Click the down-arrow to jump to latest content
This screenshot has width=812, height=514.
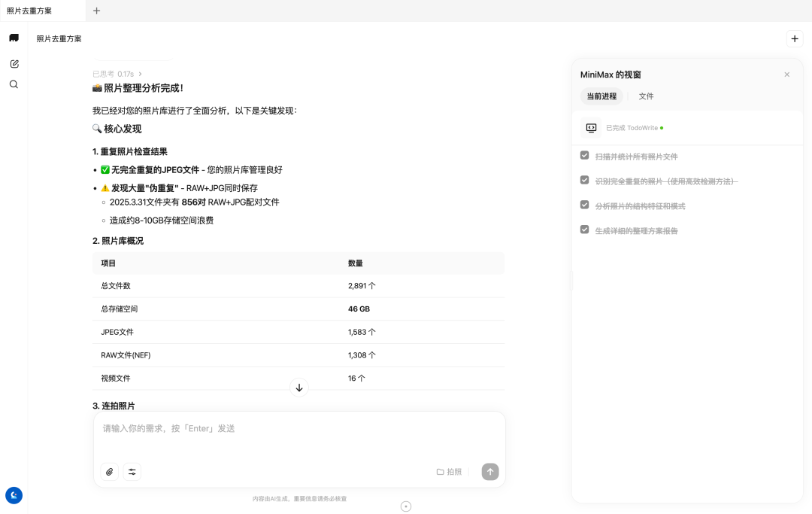coord(298,387)
